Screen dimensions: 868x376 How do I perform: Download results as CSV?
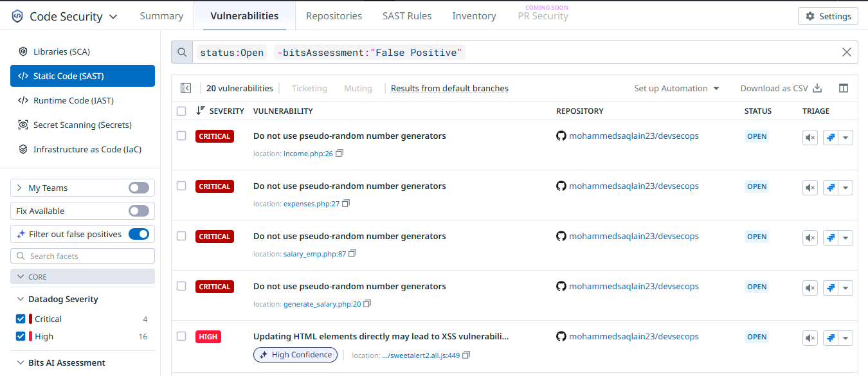[781, 89]
